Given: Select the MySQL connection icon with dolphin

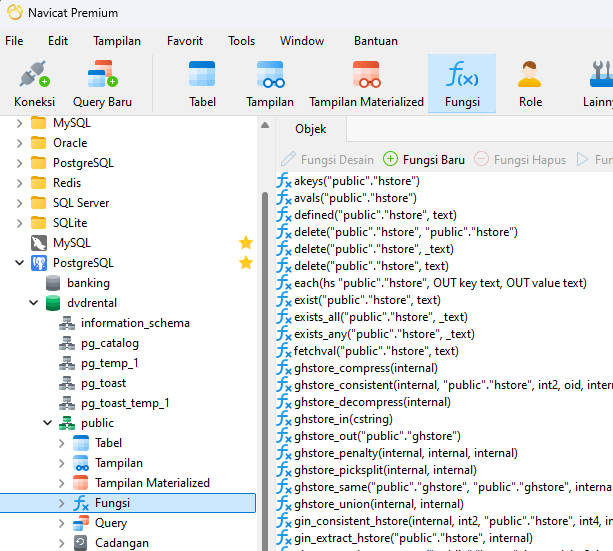Looking at the screenshot, I should pos(39,243).
